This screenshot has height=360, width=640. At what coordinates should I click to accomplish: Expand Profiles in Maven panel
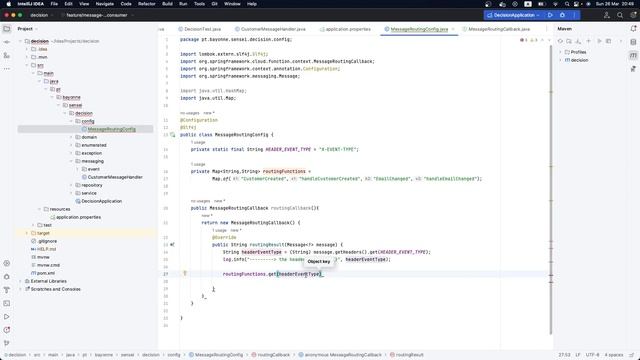point(560,52)
